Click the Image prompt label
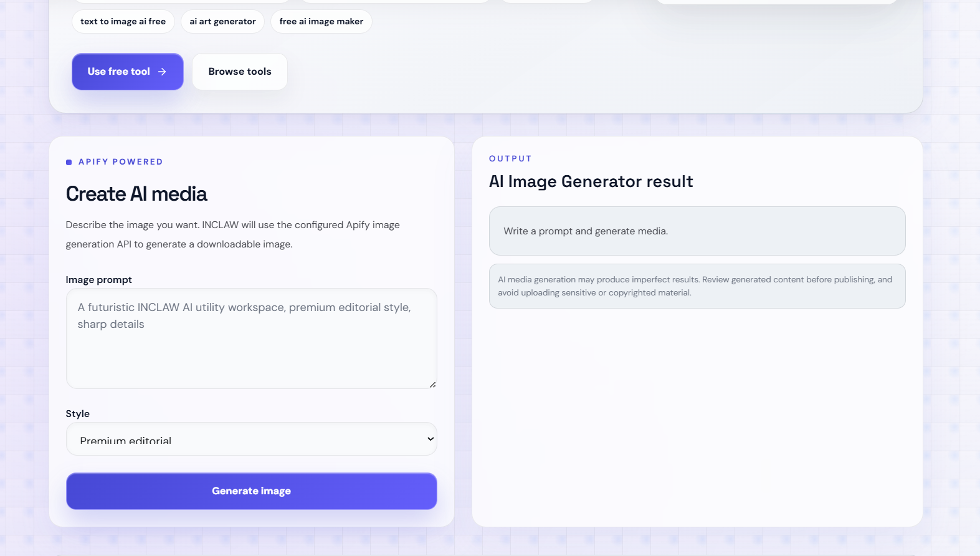The height and width of the screenshot is (556, 980). click(x=98, y=280)
